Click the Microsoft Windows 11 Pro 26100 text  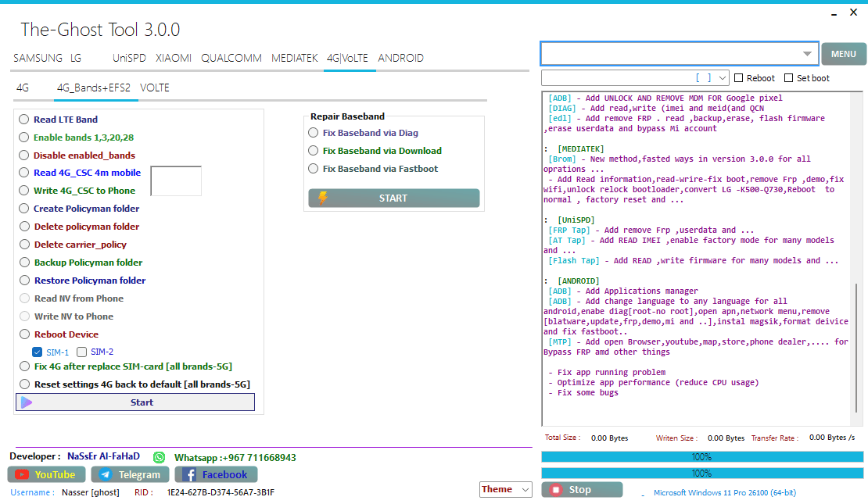725,492
